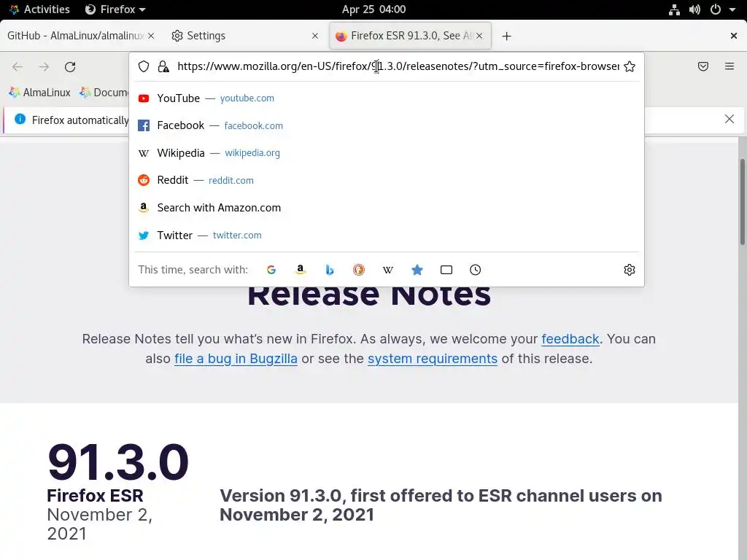Select the Firefox ESR 91.3.0 tab
The width and height of the screenshot is (747, 560).
click(410, 36)
